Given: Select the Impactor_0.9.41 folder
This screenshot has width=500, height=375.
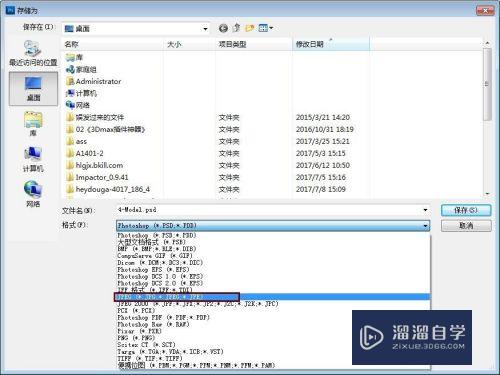Looking at the screenshot, I should (x=97, y=177).
